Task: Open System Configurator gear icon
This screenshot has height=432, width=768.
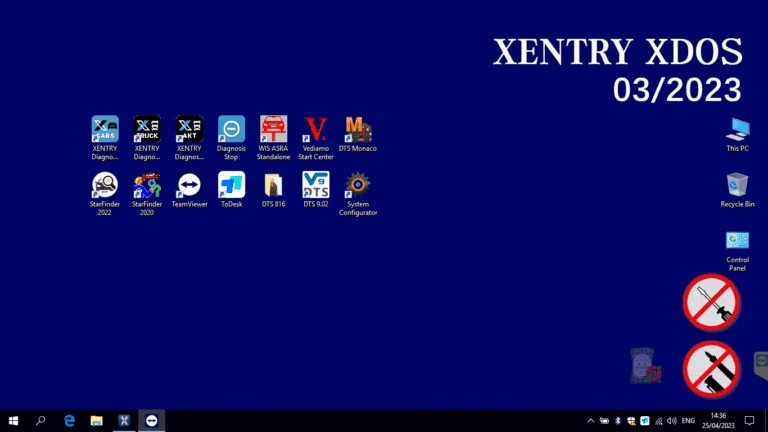Action: pos(358,186)
